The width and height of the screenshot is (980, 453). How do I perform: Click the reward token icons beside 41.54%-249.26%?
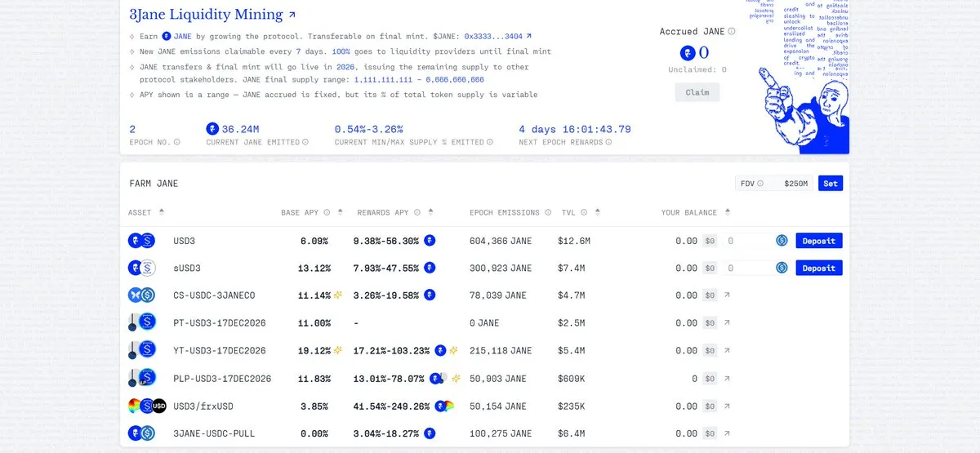444,406
